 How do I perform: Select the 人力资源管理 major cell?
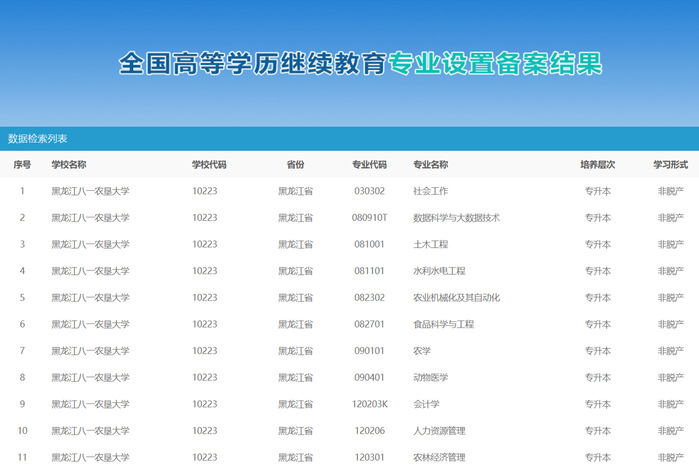[439, 431]
